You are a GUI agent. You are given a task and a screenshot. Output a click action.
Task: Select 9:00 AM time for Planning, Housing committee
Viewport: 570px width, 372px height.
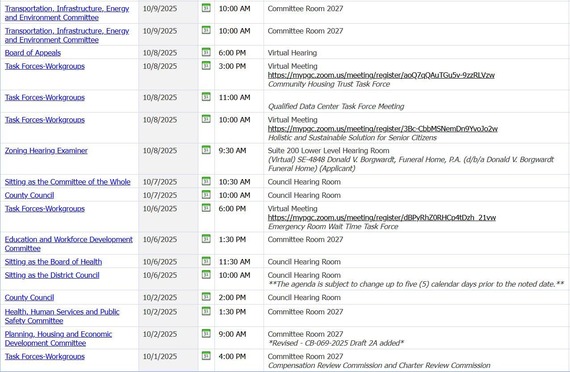tap(232, 334)
